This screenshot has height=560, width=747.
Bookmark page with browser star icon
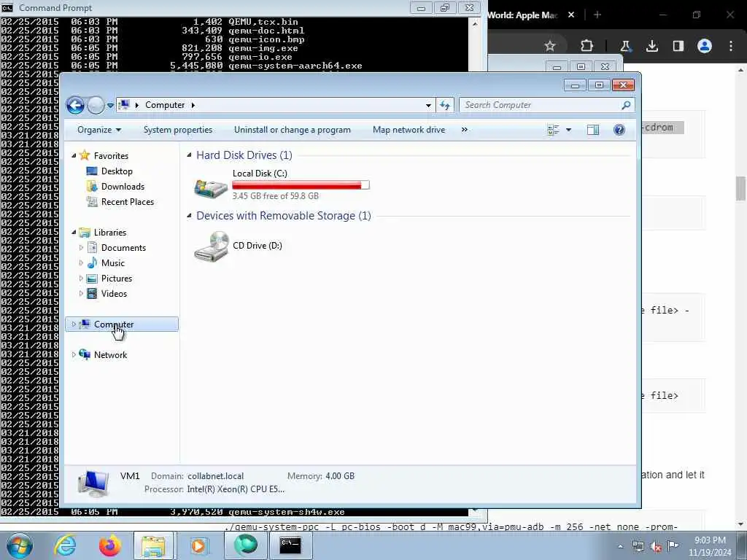(550, 46)
